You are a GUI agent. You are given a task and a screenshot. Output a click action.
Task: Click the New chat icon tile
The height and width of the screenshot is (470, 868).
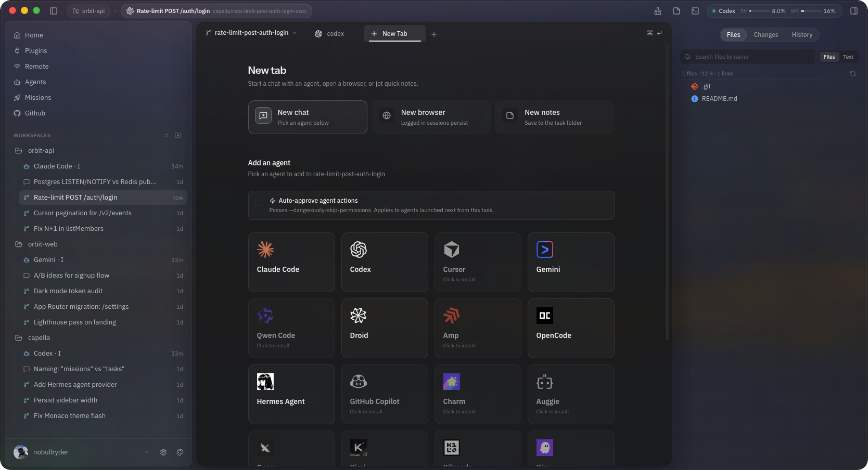263,115
